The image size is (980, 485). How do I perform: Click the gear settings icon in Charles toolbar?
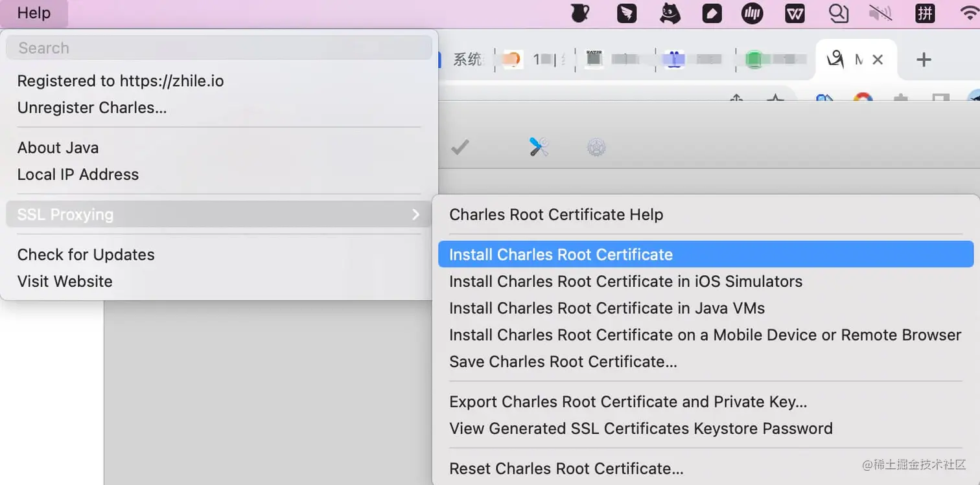click(x=596, y=148)
